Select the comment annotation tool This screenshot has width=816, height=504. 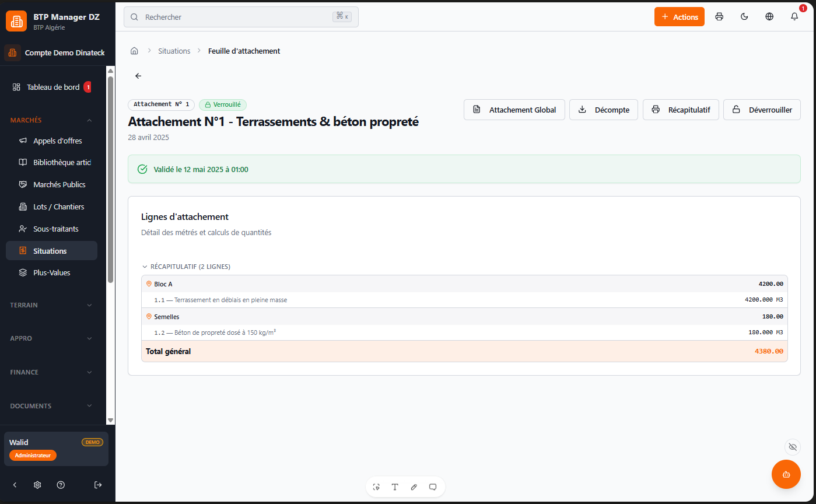pos(433,487)
